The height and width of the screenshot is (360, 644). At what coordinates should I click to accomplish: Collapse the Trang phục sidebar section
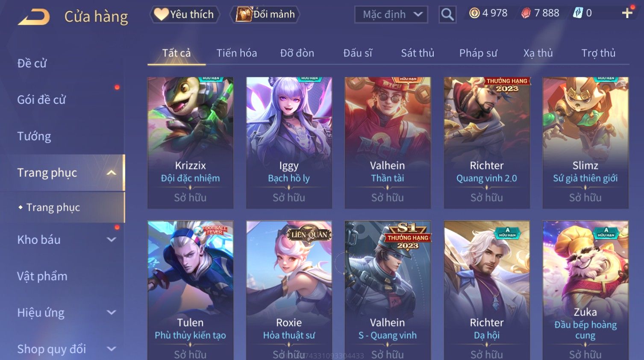tap(111, 173)
